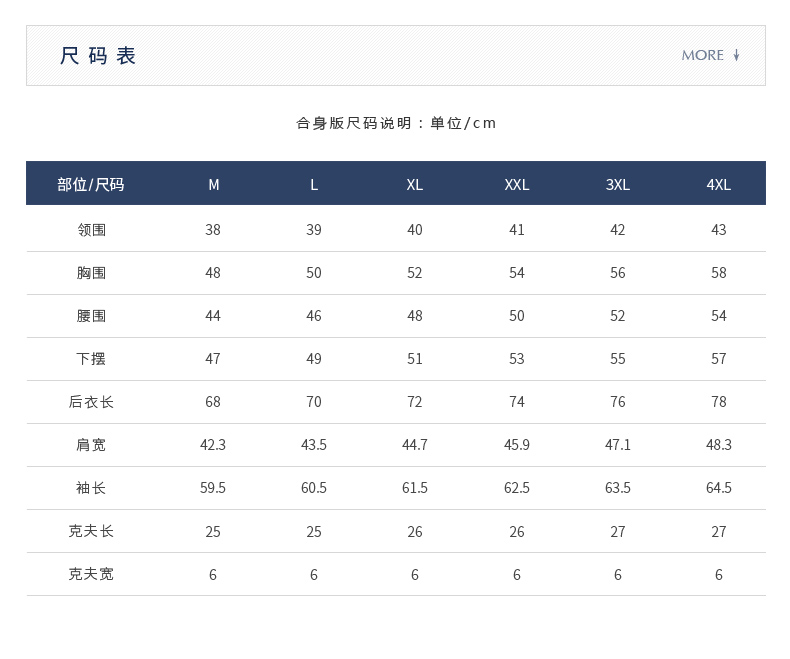The height and width of the screenshot is (659, 790).
Task: Click the 克夫宽 row label
Action: click(x=91, y=574)
